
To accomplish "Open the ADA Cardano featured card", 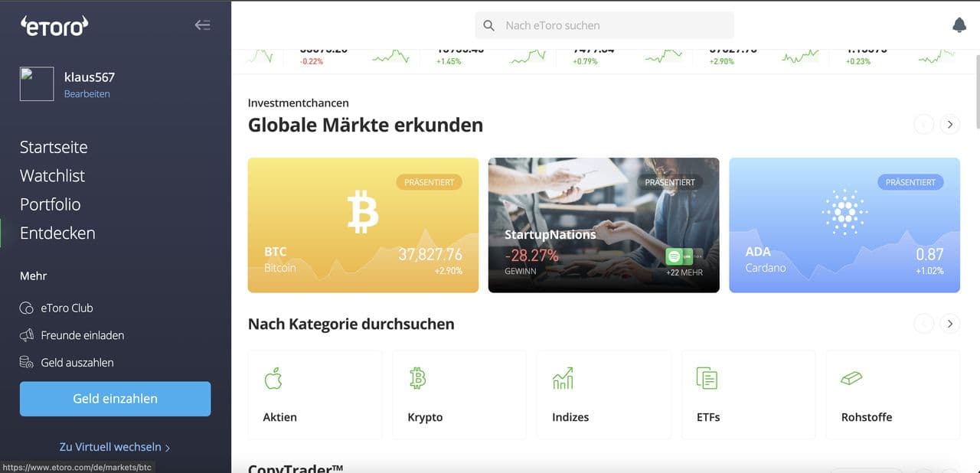I will (x=844, y=225).
